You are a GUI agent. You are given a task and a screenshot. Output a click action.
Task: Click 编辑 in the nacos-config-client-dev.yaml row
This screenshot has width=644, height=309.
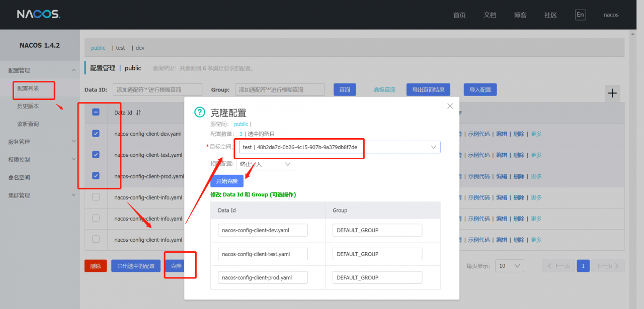502,134
